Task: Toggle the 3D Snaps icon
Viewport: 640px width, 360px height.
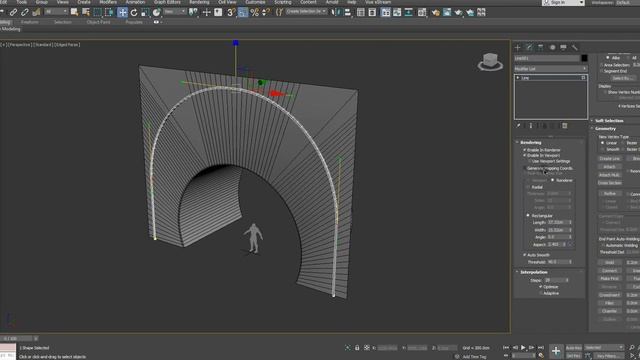Action: pyautogui.click(x=231, y=12)
